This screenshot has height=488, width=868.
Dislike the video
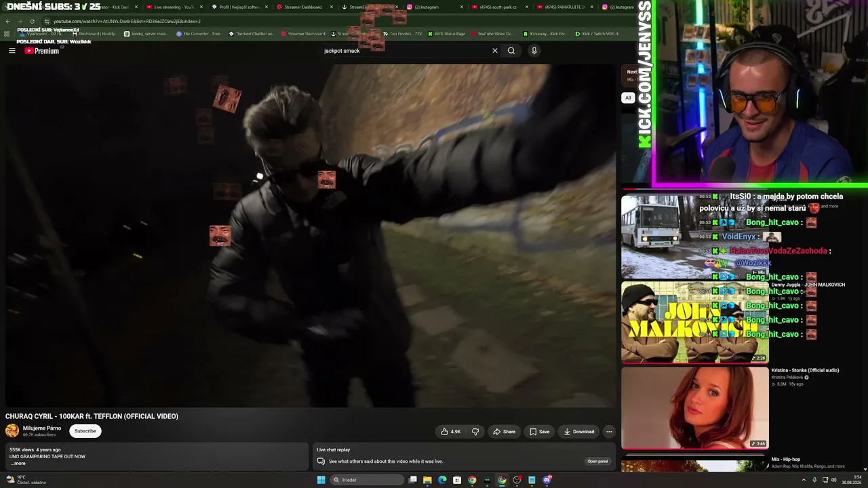475,432
